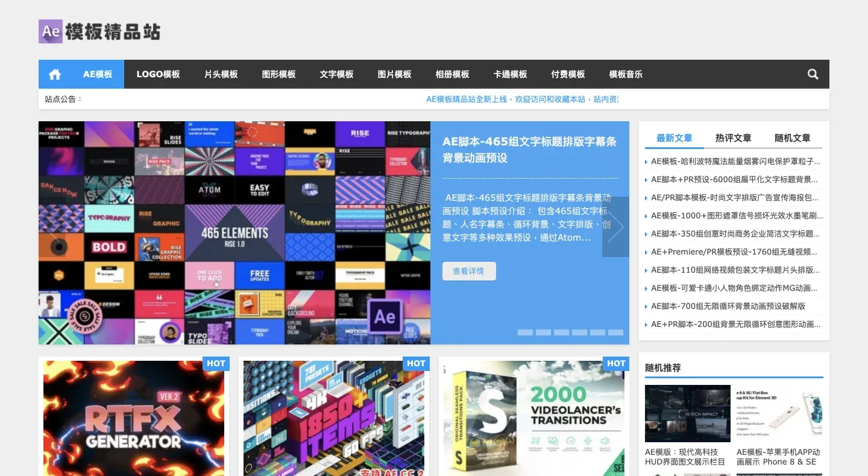This screenshot has height=476, width=868.
Task: Click the Ae模板精品站 site logo
Action: (x=99, y=31)
